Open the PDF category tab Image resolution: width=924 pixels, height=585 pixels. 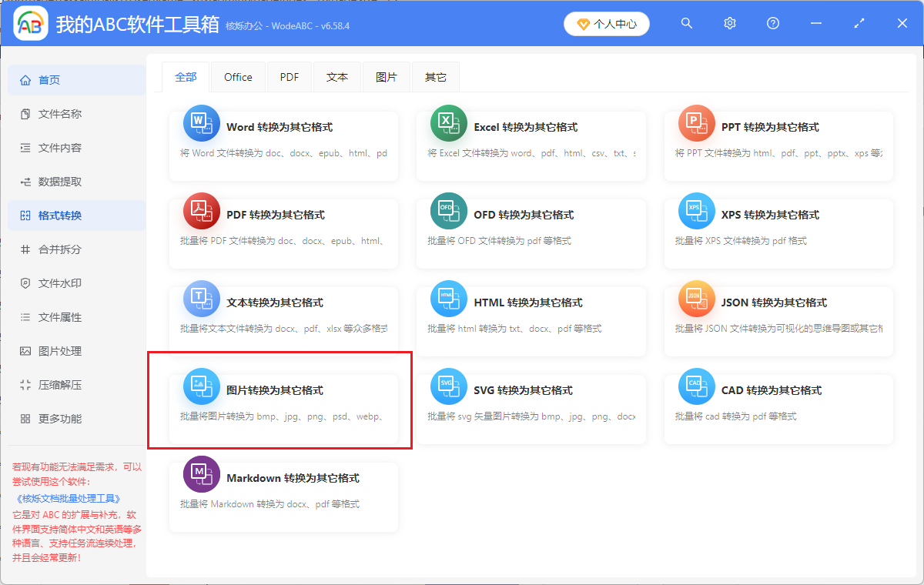pos(290,77)
